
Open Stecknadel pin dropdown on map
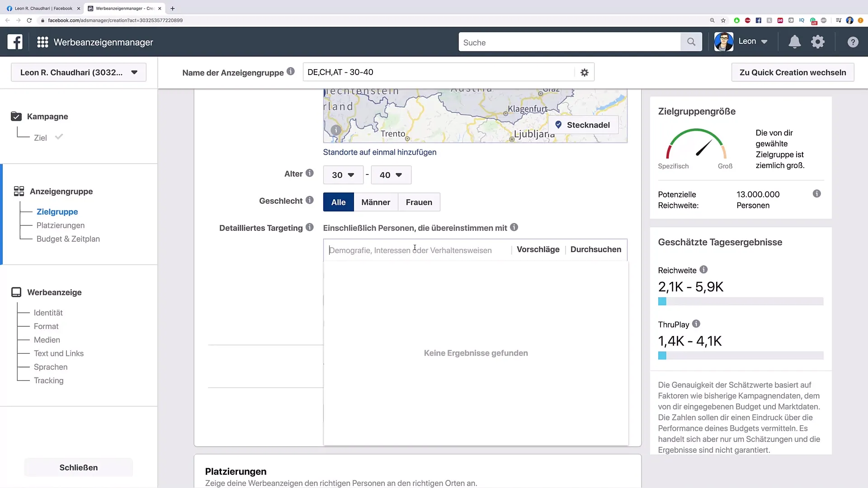click(583, 125)
